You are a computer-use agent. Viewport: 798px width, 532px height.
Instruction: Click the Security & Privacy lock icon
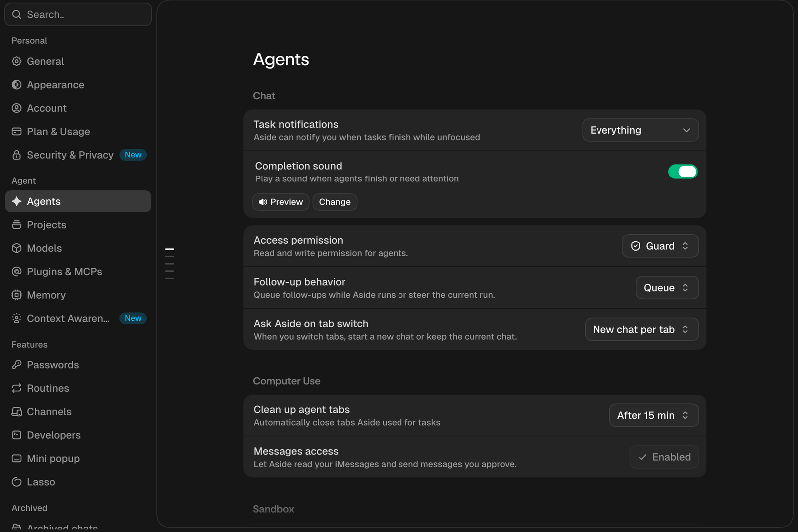pyautogui.click(x=17, y=155)
